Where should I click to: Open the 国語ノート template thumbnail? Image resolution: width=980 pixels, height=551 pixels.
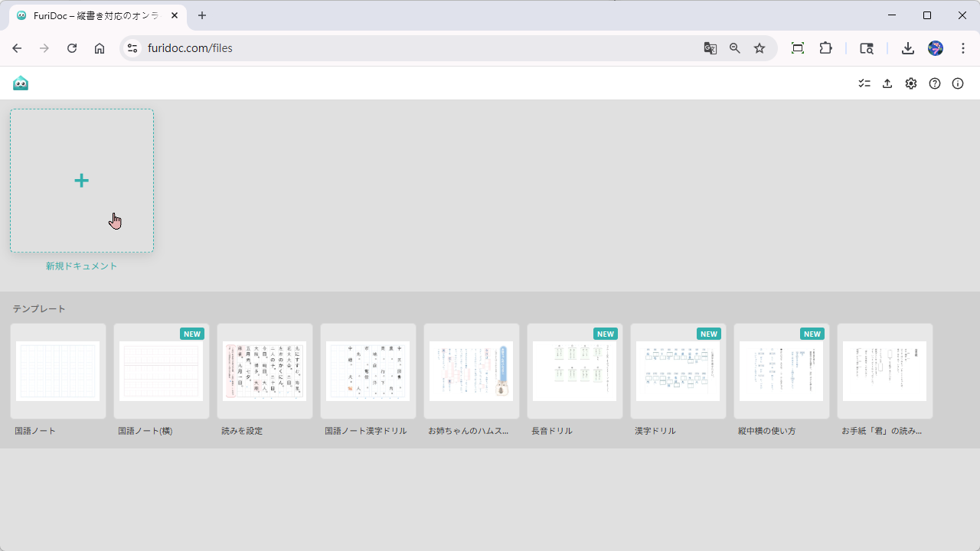58,371
